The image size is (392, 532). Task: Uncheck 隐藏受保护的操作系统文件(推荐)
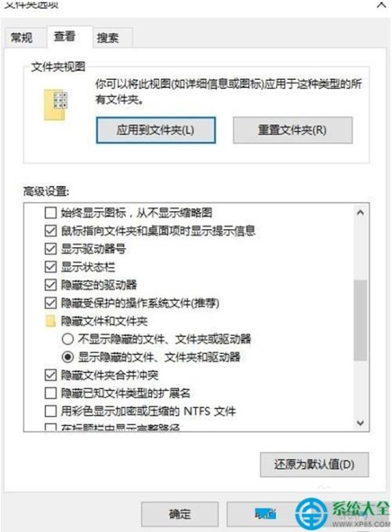tap(50, 303)
